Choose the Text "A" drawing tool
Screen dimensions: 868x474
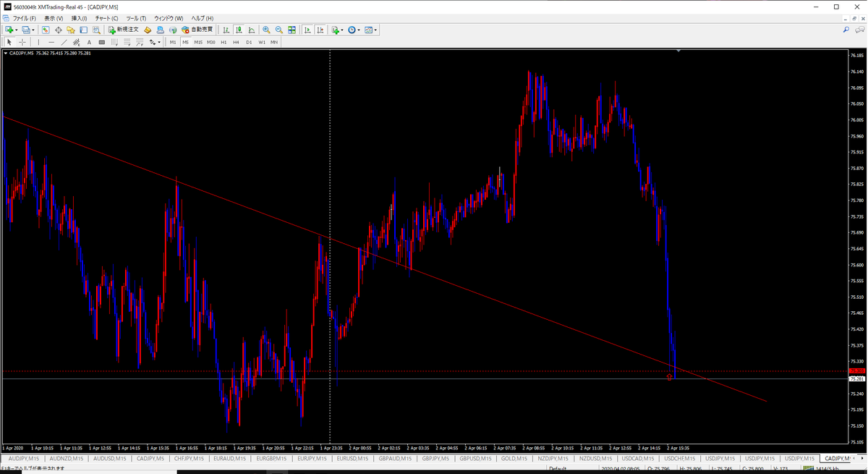click(x=90, y=42)
